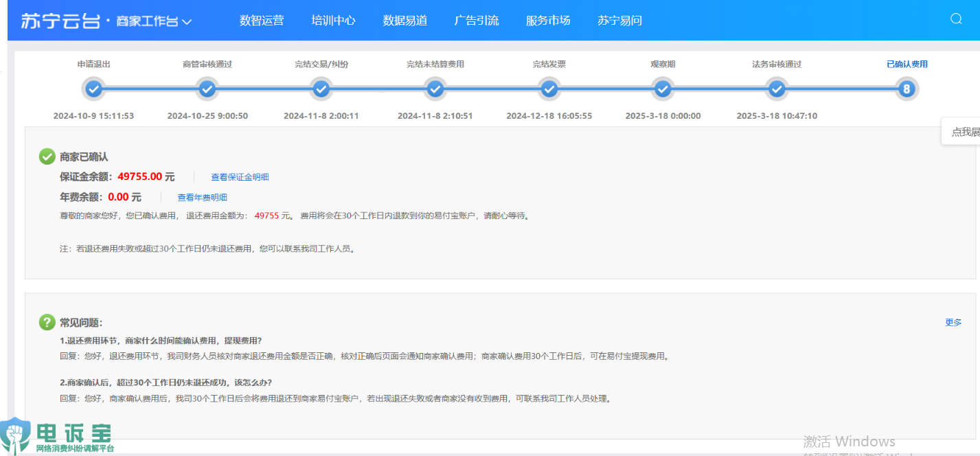Click the 完结发票 step checkmark
The image size is (980, 456).
549,89
